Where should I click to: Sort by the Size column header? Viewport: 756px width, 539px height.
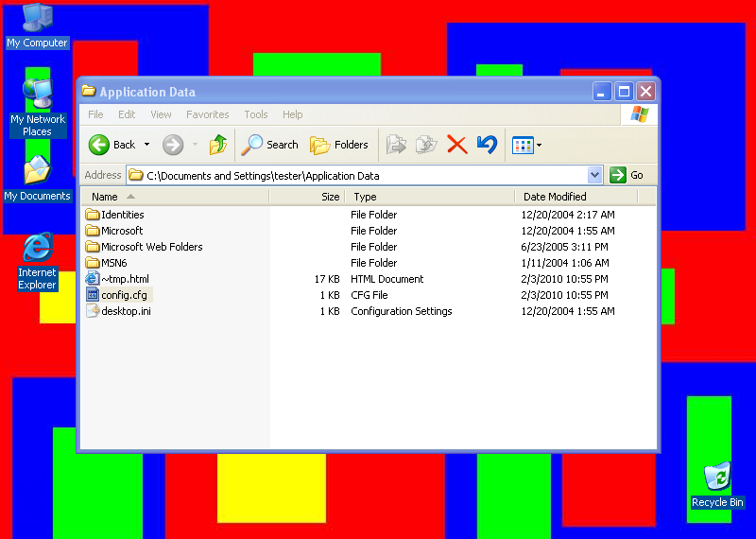click(x=306, y=197)
